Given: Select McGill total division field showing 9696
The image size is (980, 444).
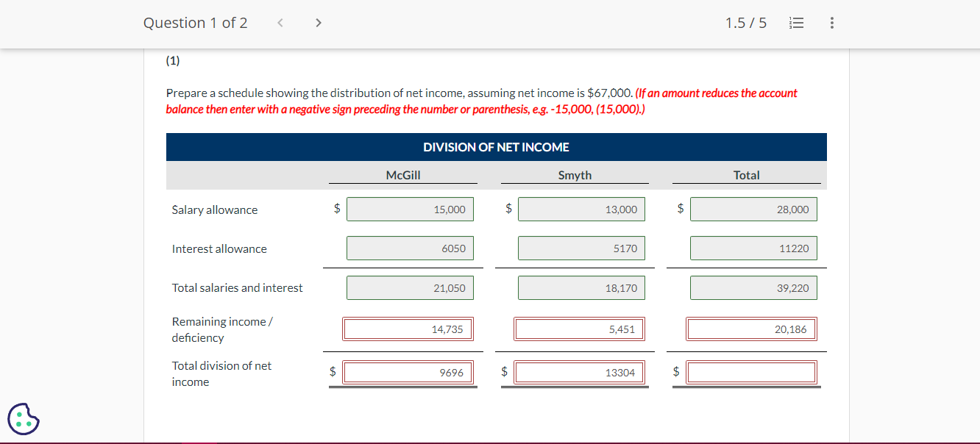Looking at the screenshot, I should [x=410, y=372].
